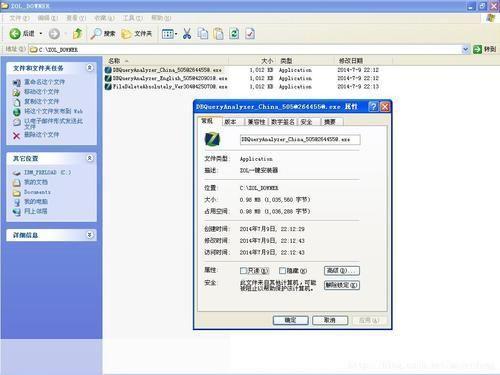Click the green sync icon in the toolbar

pyautogui.click(x=234, y=33)
